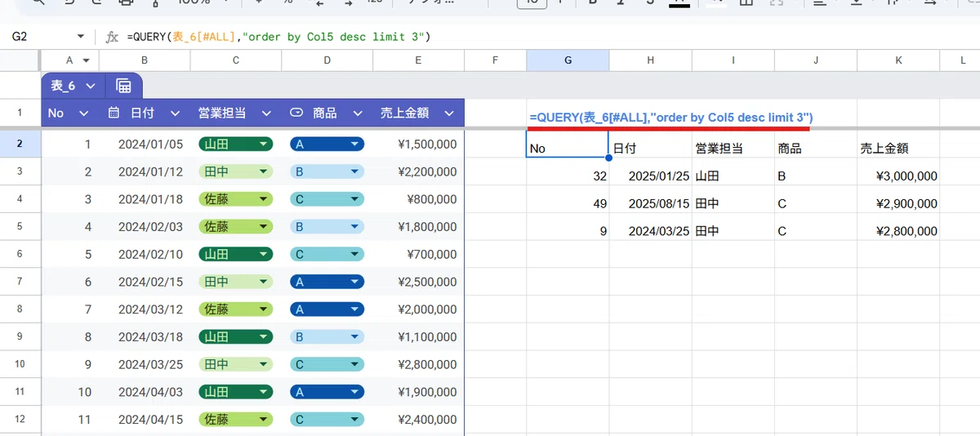Open the Name box dropdown arrow next to G2
Screen dimensions: 980x436
(81, 37)
